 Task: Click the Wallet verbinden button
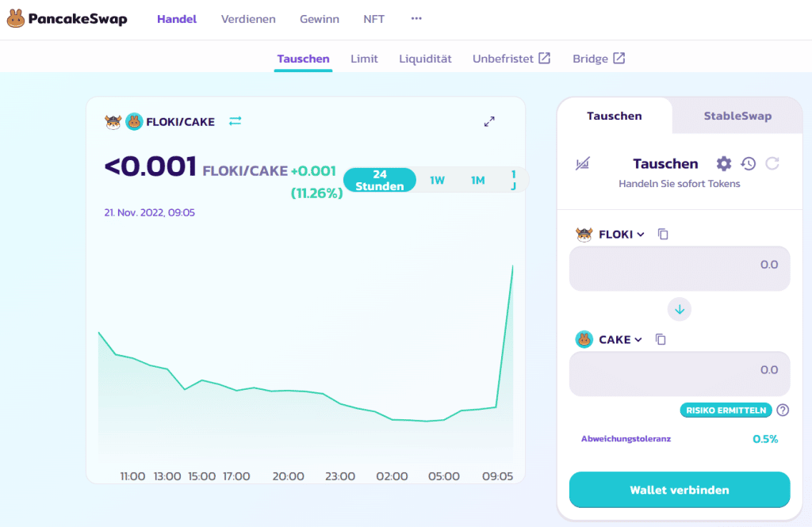coord(680,490)
